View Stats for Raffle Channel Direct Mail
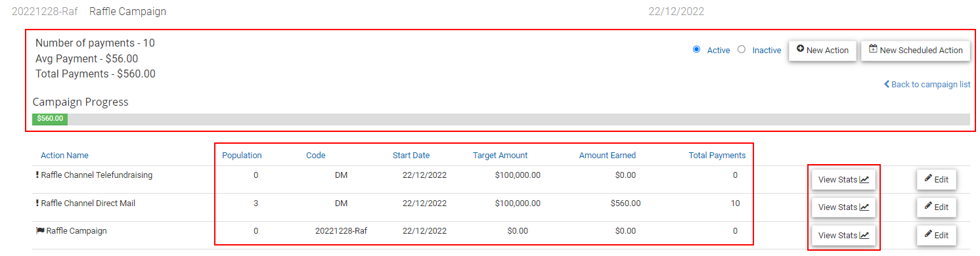Viewport: 980px width, 256px height. pyautogui.click(x=843, y=207)
